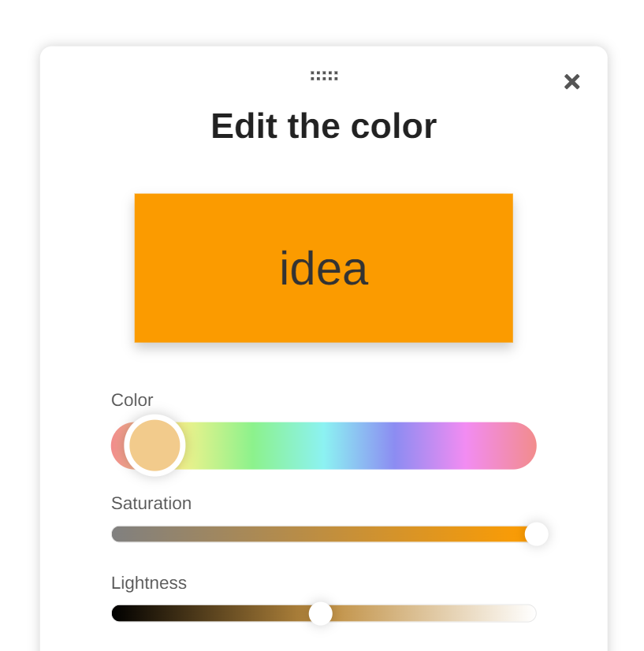Viewport: 644px width, 651px height.
Task: Click the 'idea' text in preview
Action: point(323,269)
